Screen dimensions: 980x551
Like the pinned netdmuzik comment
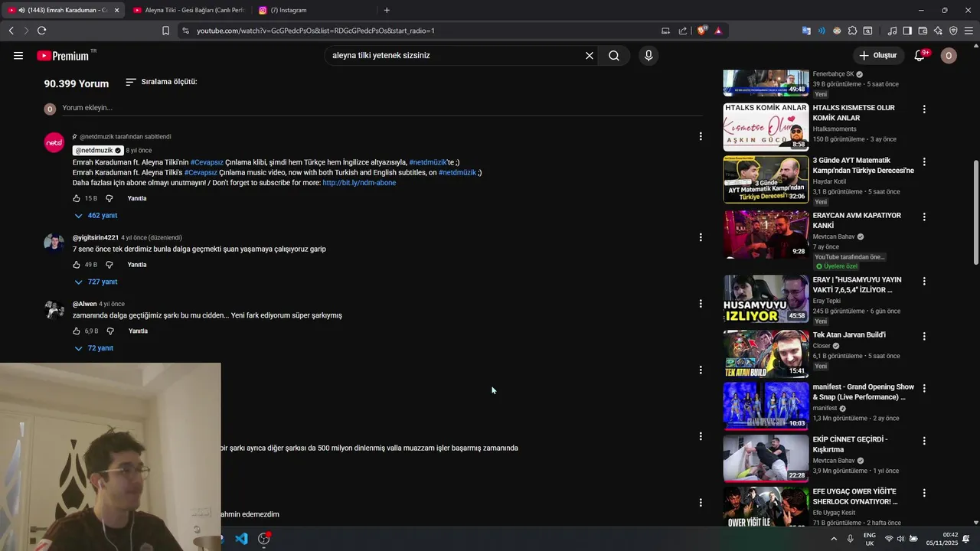[77, 198]
